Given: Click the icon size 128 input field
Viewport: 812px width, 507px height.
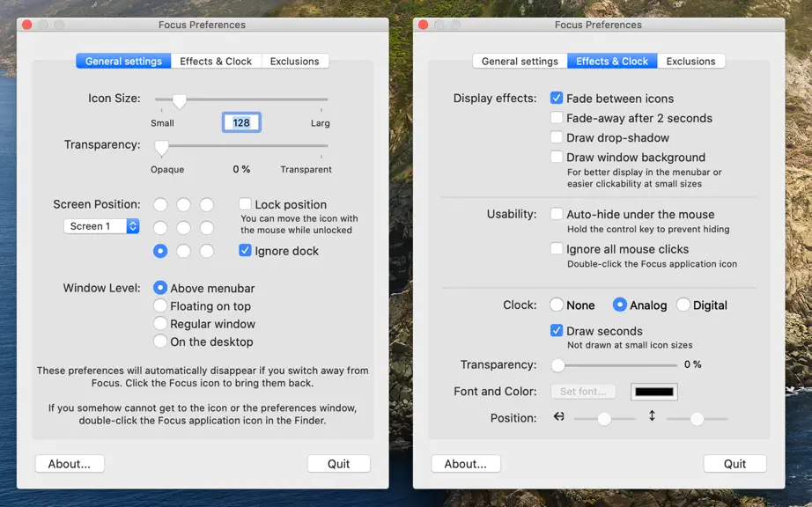Looking at the screenshot, I should tap(241, 122).
